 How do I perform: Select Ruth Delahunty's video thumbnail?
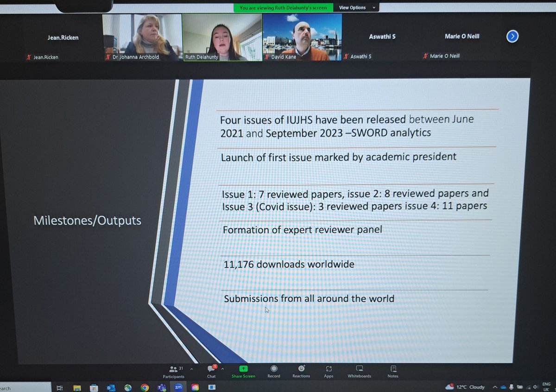tap(222, 38)
